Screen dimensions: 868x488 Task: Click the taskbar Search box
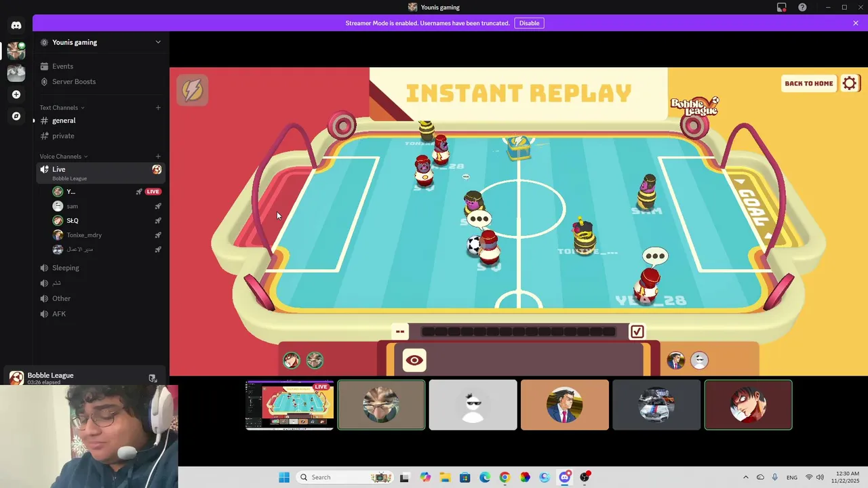tap(344, 477)
